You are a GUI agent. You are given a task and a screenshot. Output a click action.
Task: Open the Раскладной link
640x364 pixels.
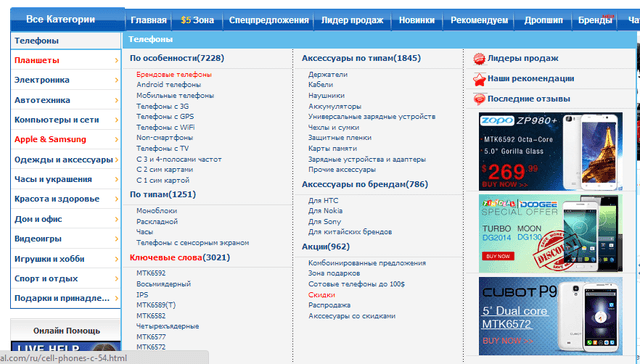click(157, 222)
